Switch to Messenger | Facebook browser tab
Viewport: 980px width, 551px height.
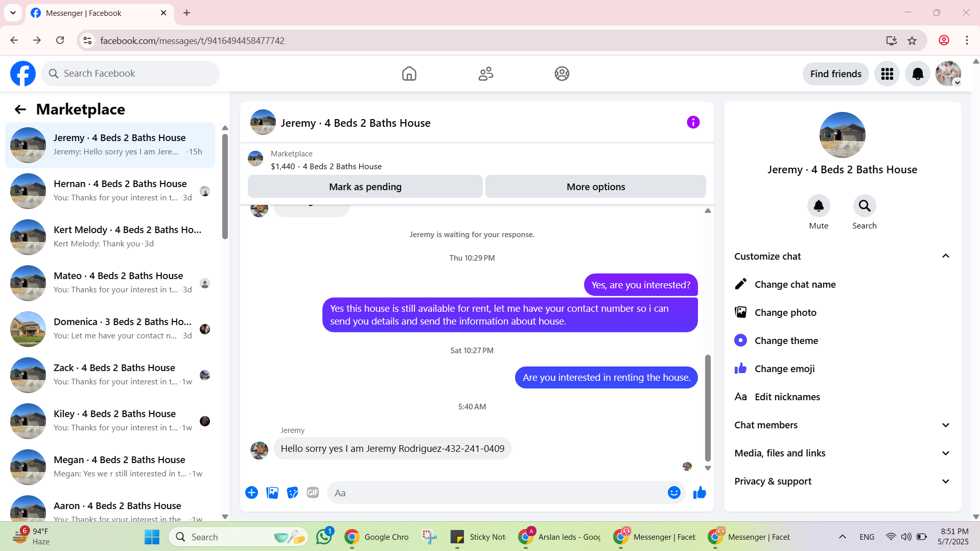99,13
